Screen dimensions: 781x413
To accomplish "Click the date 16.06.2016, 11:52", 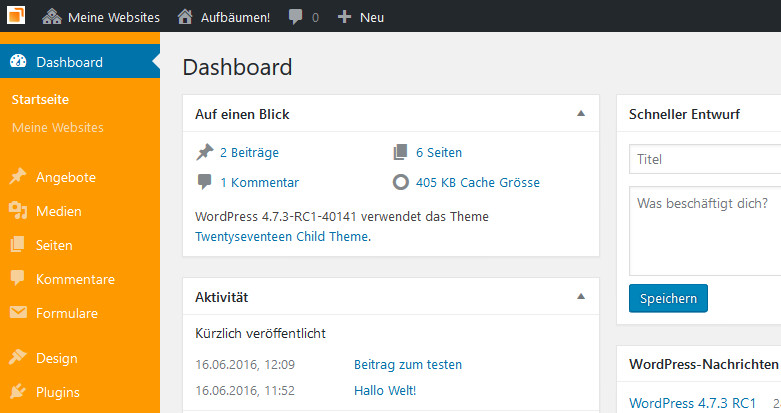I will 245,391.
